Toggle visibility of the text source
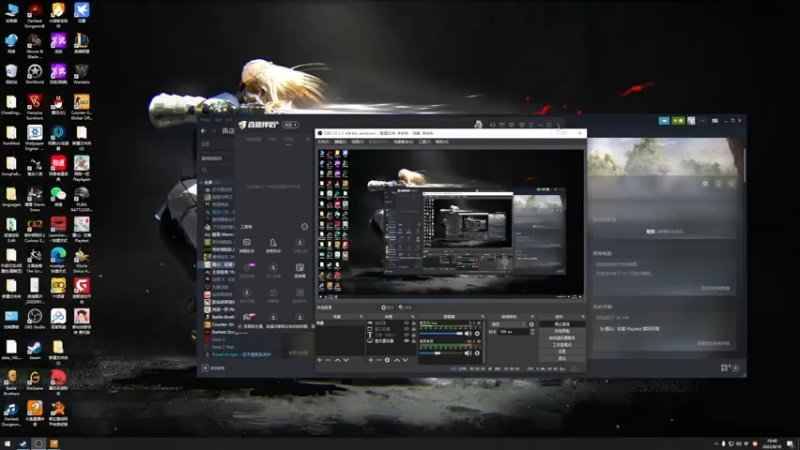 point(407,335)
